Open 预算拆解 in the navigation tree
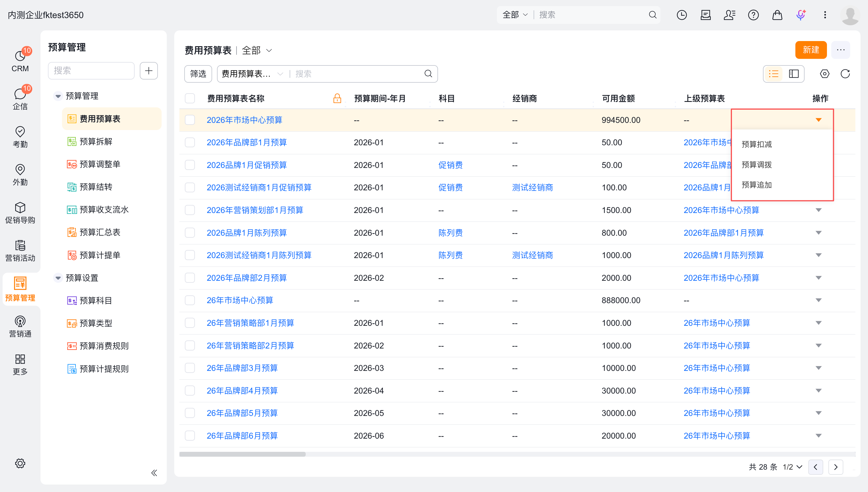Viewport: 868px width, 492px height. [x=96, y=142]
